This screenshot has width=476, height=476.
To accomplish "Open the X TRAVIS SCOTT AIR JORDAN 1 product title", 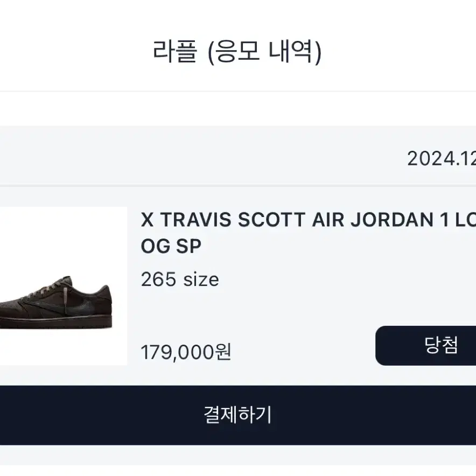I will [309, 220].
